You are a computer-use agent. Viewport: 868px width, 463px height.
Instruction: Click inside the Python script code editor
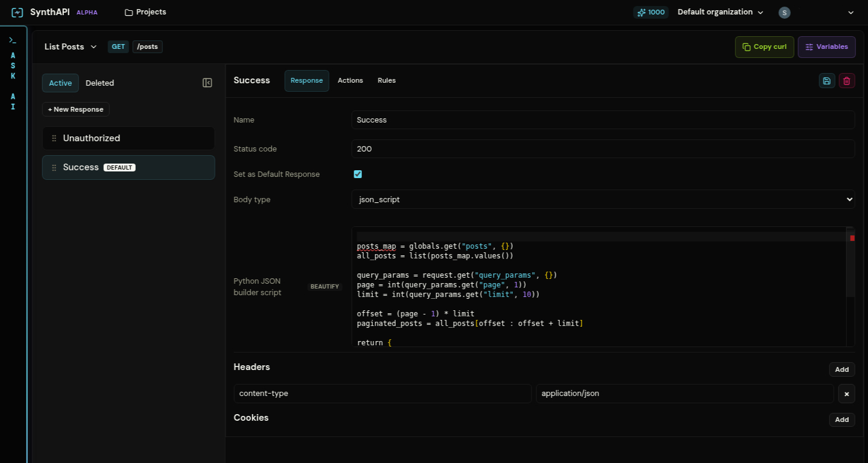pyautogui.click(x=600, y=287)
